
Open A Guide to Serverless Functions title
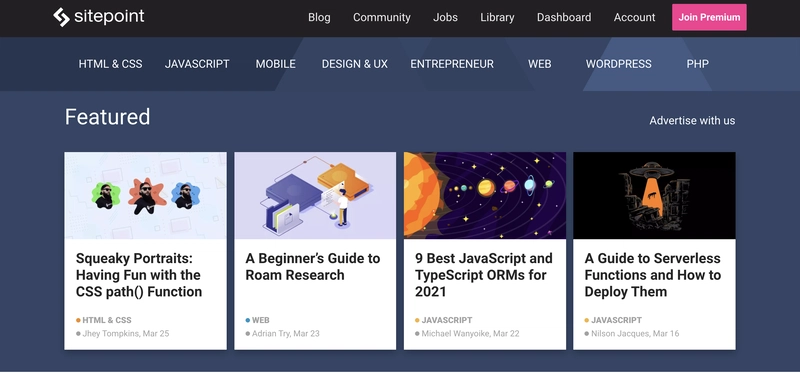[653, 275]
